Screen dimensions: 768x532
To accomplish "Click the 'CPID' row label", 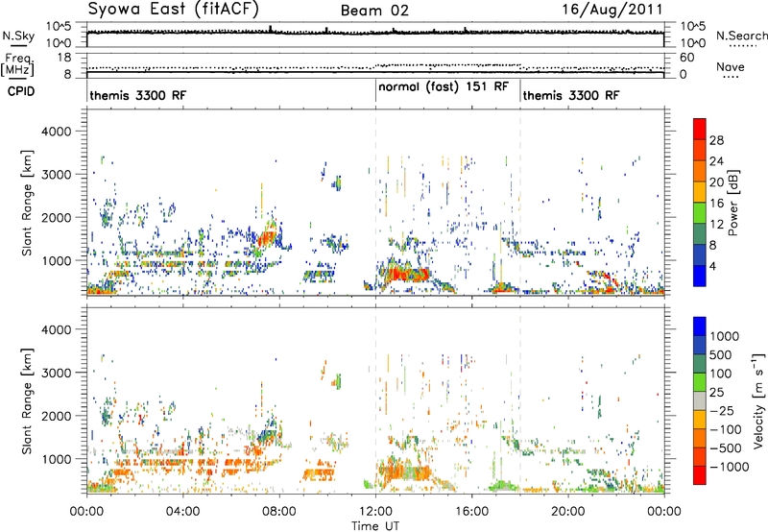I will coord(21,91).
